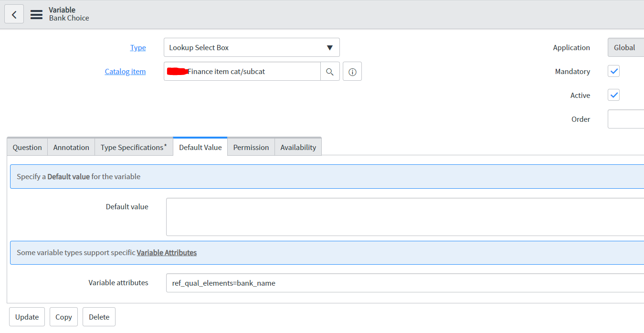Click the info icon beside Catalog item

352,71
